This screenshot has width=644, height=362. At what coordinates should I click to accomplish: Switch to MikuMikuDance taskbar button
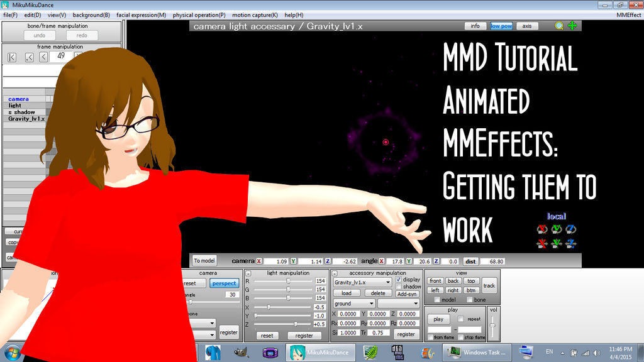pos(320,353)
